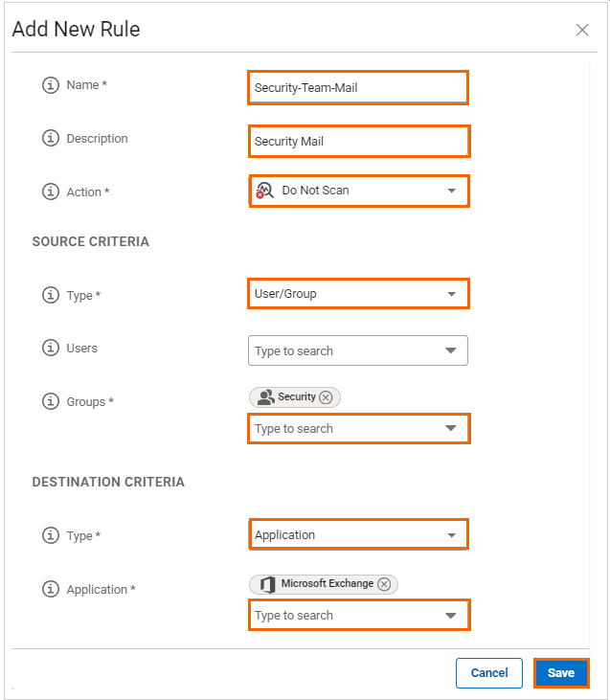Click the info icon beside Groups

coord(51,402)
